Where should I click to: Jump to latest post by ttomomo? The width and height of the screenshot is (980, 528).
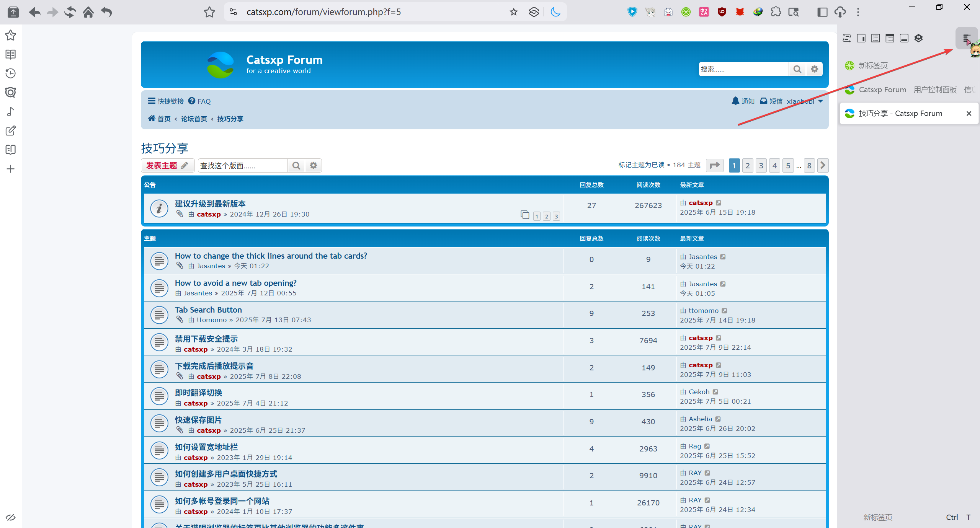coord(724,311)
